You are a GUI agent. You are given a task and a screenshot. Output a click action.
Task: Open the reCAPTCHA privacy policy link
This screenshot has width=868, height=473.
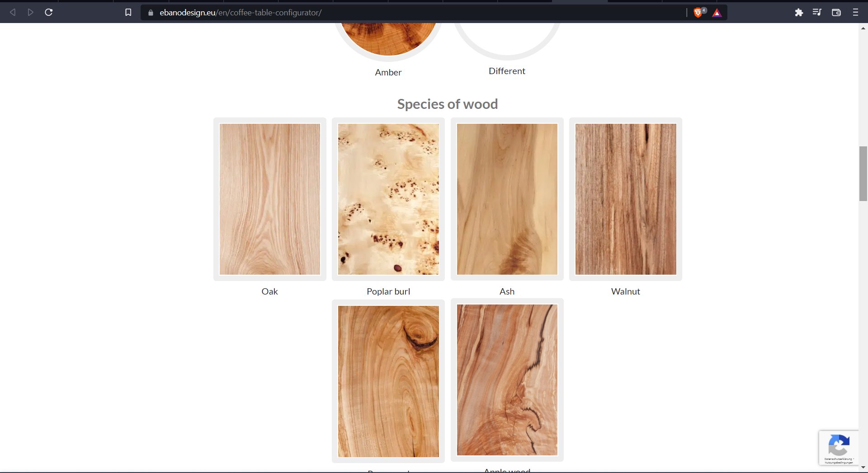pyautogui.click(x=839, y=460)
